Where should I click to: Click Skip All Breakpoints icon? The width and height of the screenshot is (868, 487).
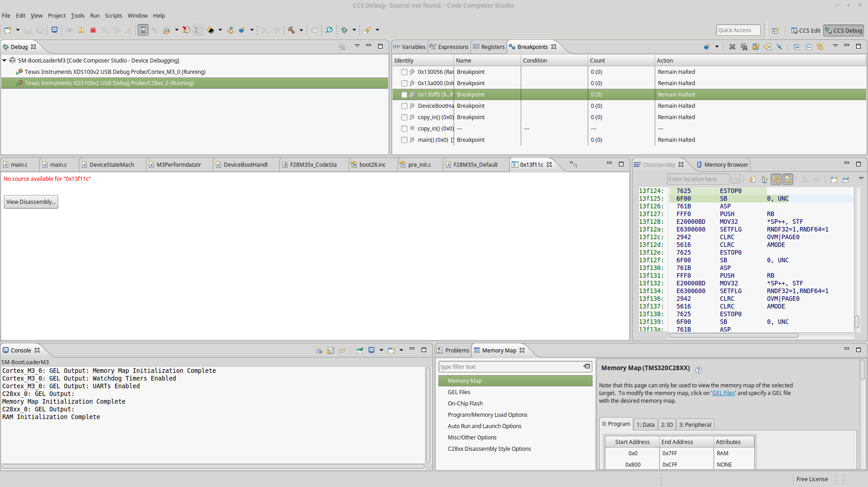click(x=779, y=47)
